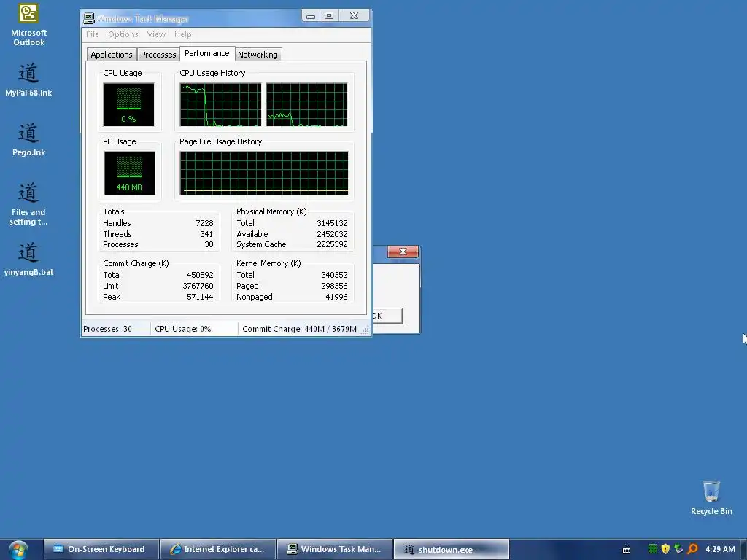Click the Peak value 571144
Image resolution: width=747 pixels, height=560 pixels.
click(x=200, y=297)
